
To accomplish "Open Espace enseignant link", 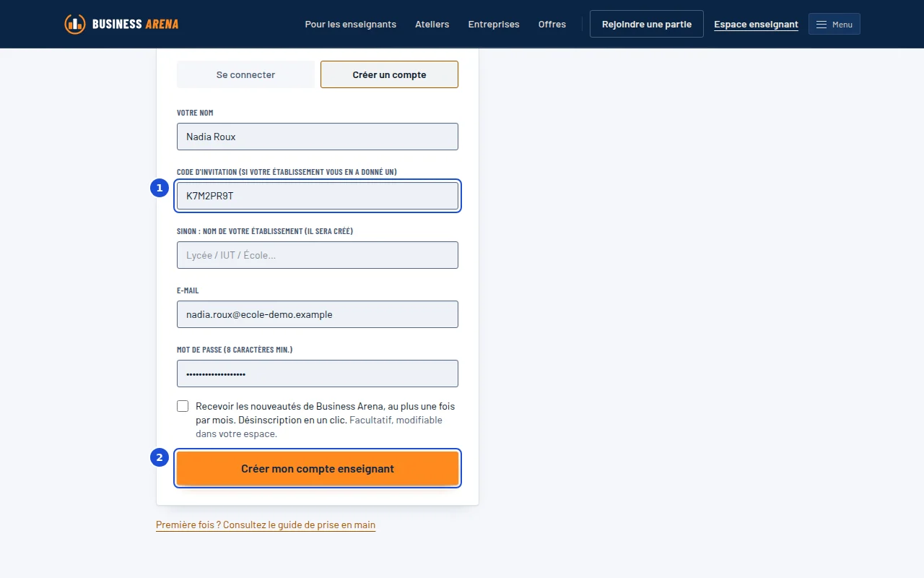I will [x=756, y=25].
